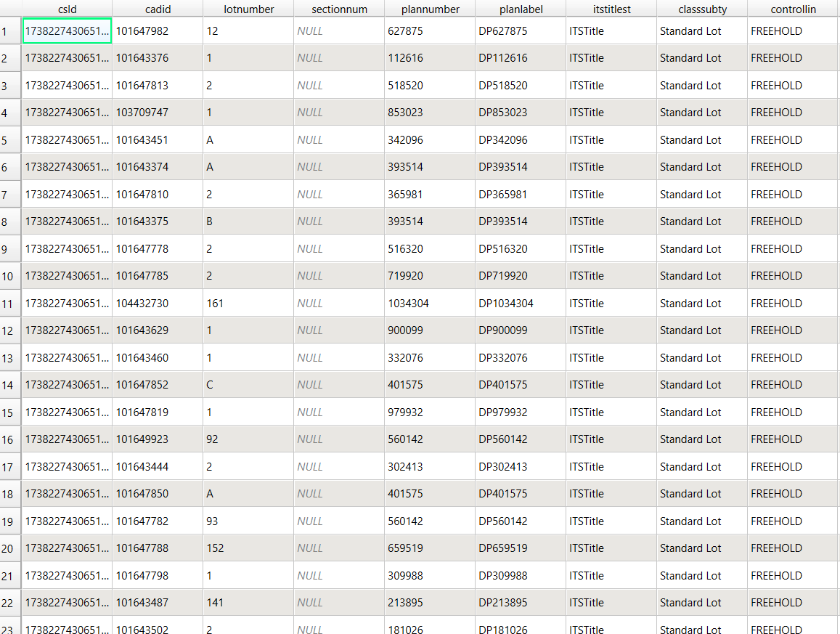
Task: Select row 5 via its row number
Action: pos(10,140)
